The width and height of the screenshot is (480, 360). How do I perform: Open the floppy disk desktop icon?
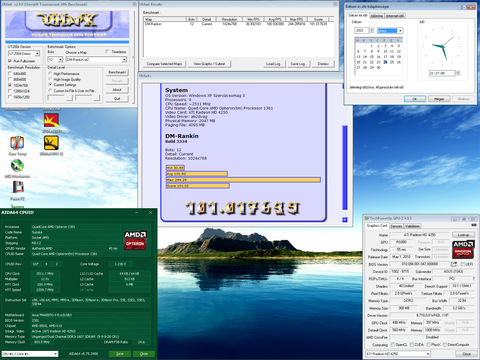coord(18,187)
